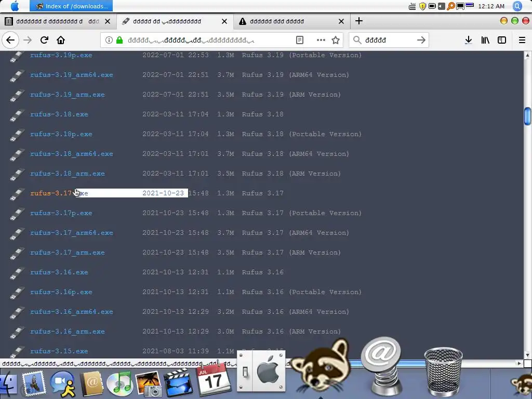Screen dimensions: 532x399
Task: Switch to the tab with warning icon
Action: point(292,21)
